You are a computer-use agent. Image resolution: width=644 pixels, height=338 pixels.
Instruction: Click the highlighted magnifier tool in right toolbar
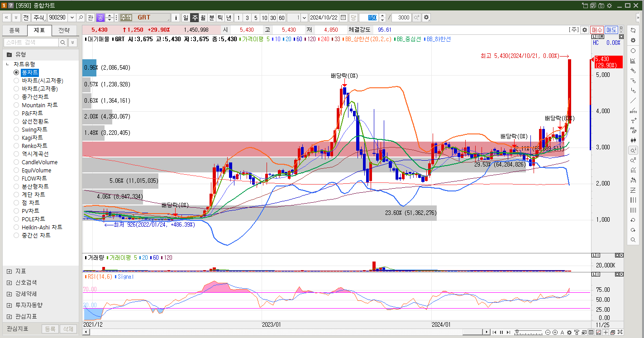click(633, 150)
